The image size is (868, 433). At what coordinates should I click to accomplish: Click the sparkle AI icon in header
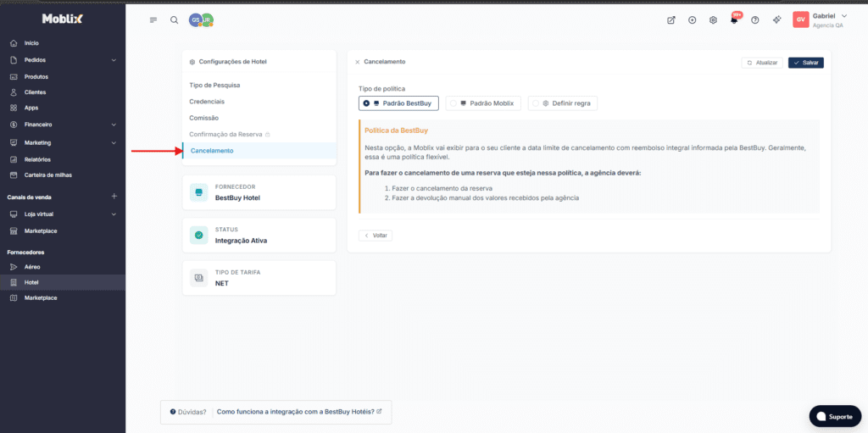(776, 20)
